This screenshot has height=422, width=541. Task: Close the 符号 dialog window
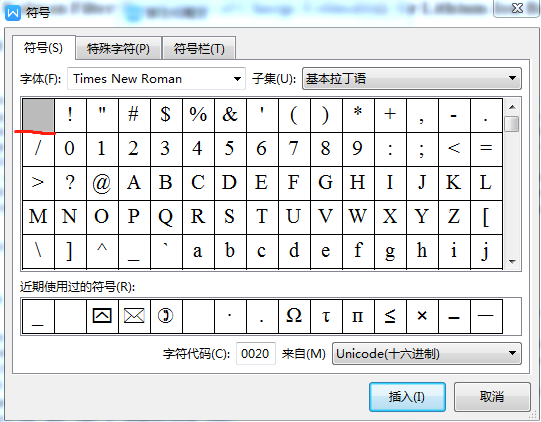coord(517,8)
